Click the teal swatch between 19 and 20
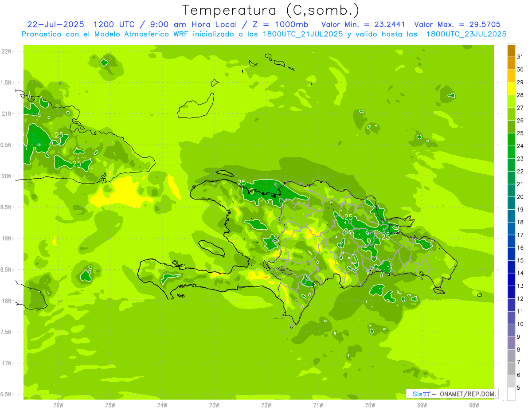 click(x=511, y=203)
